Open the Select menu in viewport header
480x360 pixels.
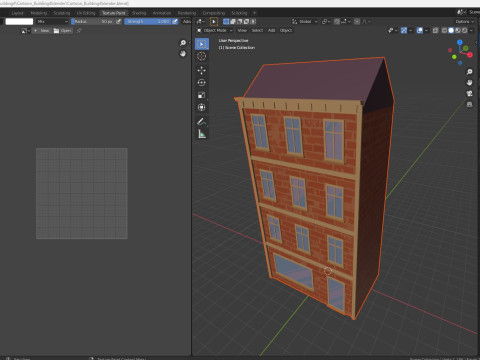point(257,30)
